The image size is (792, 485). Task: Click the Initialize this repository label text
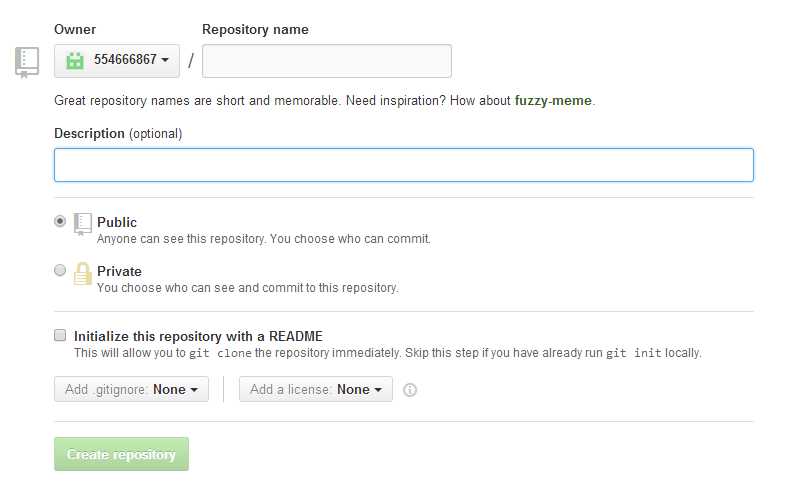tap(198, 336)
